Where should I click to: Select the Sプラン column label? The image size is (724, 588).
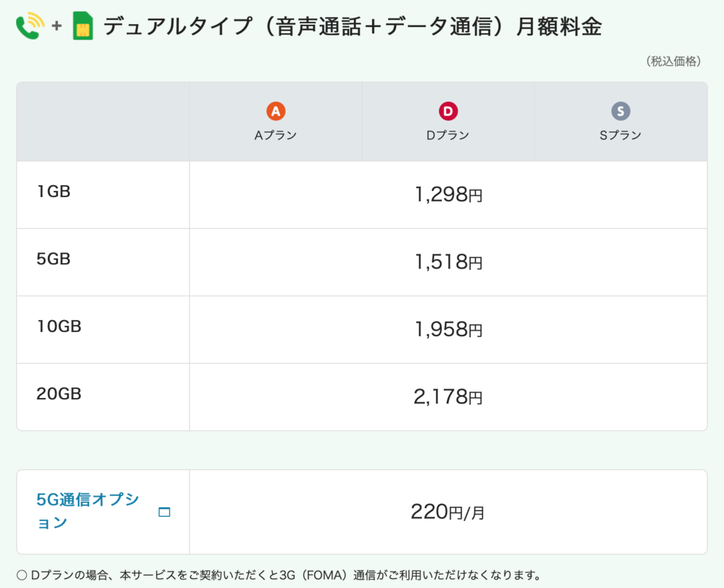621,135
